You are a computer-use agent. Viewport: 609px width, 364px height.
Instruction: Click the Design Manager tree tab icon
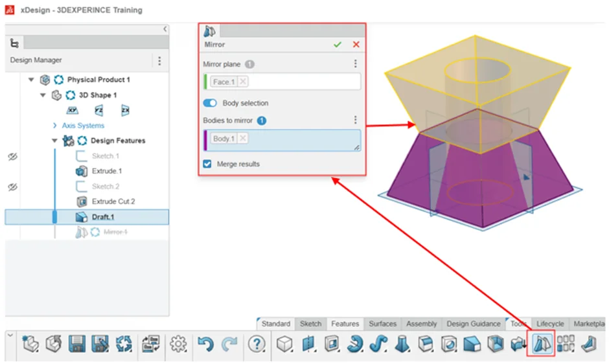[x=14, y=43]
